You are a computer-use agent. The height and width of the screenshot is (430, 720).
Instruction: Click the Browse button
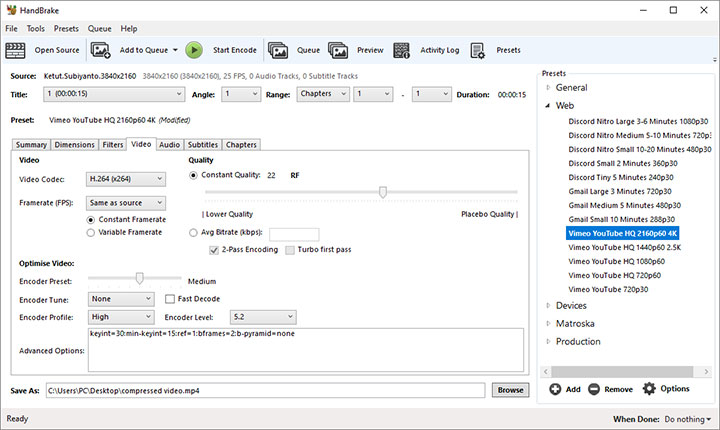pos(510,390)
